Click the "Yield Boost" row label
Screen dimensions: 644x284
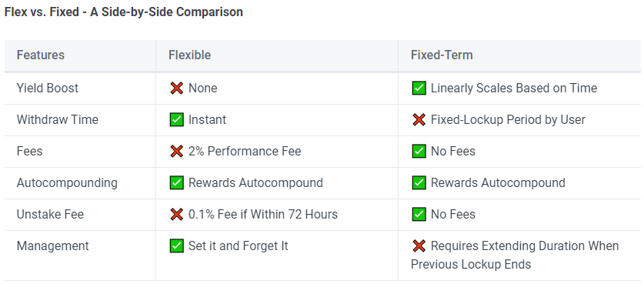[47, 88]
